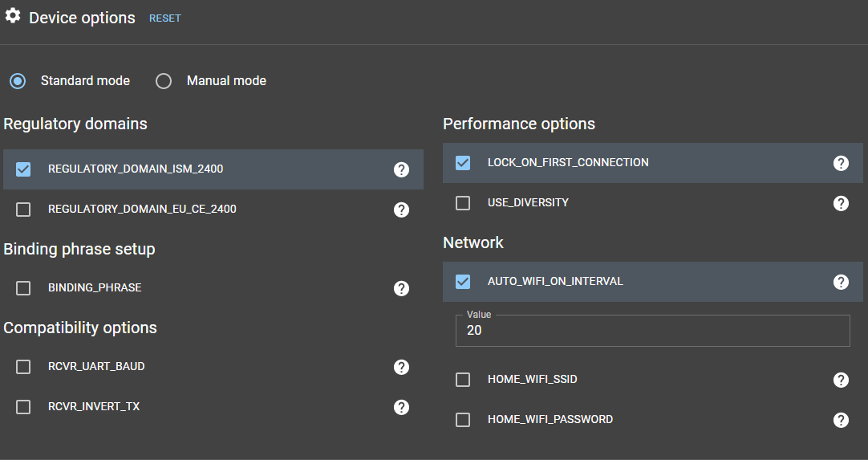Check the RCVR_INVERT_TX option
The image size is (868, 460).
[23, 407]
